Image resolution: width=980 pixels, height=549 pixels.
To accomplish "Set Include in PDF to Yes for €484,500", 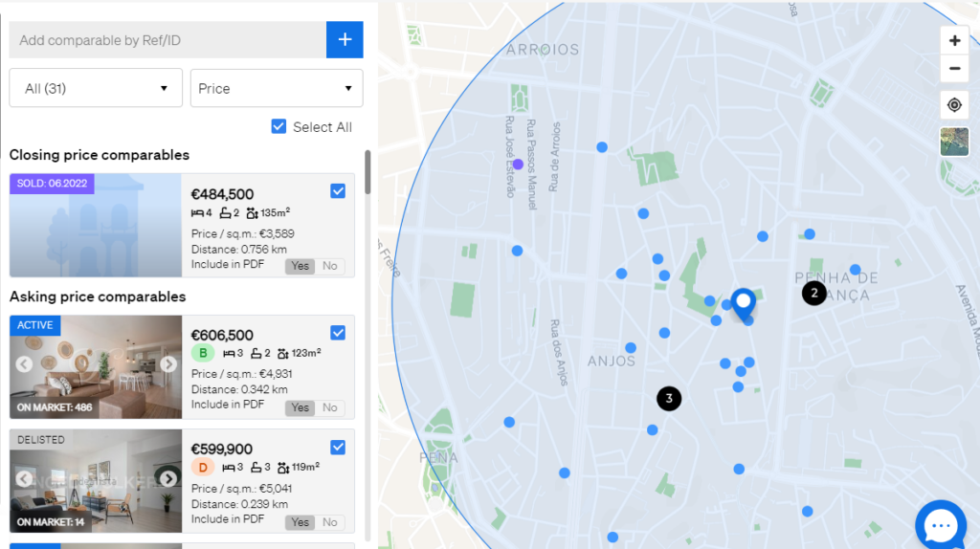I will [x=300, y=266].
